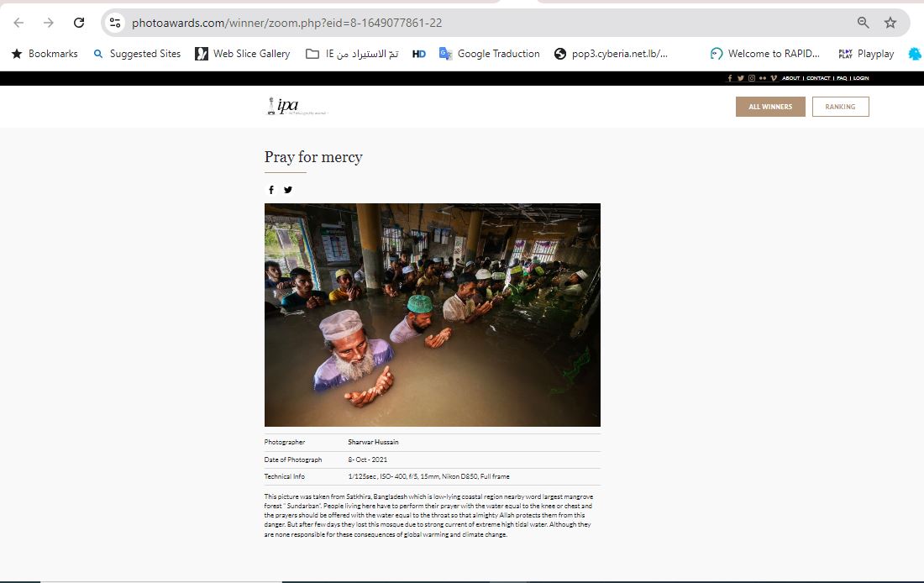Click the ALL WINNERS button

[x=770, y=107]
